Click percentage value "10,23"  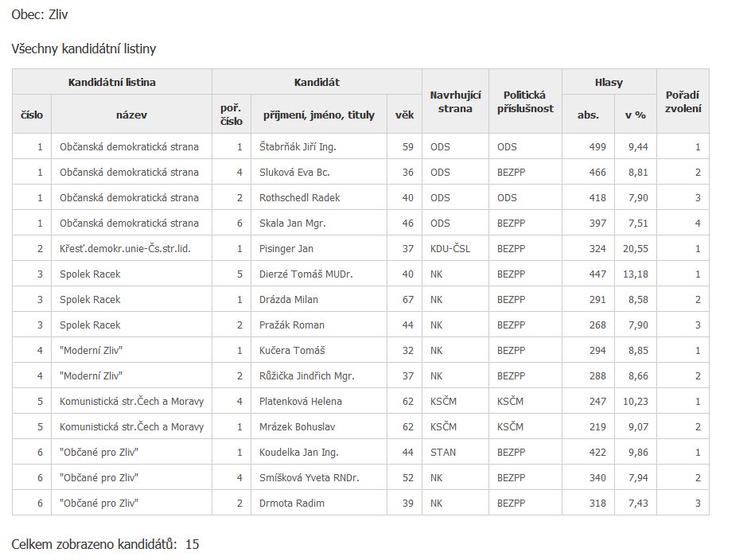click(x=636, y=401)
